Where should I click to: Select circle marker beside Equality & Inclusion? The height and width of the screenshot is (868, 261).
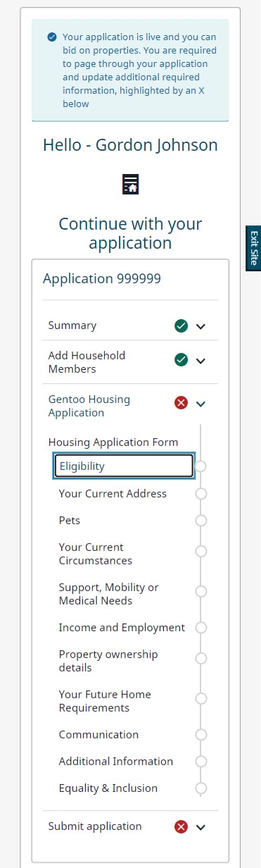pos(201,788)
